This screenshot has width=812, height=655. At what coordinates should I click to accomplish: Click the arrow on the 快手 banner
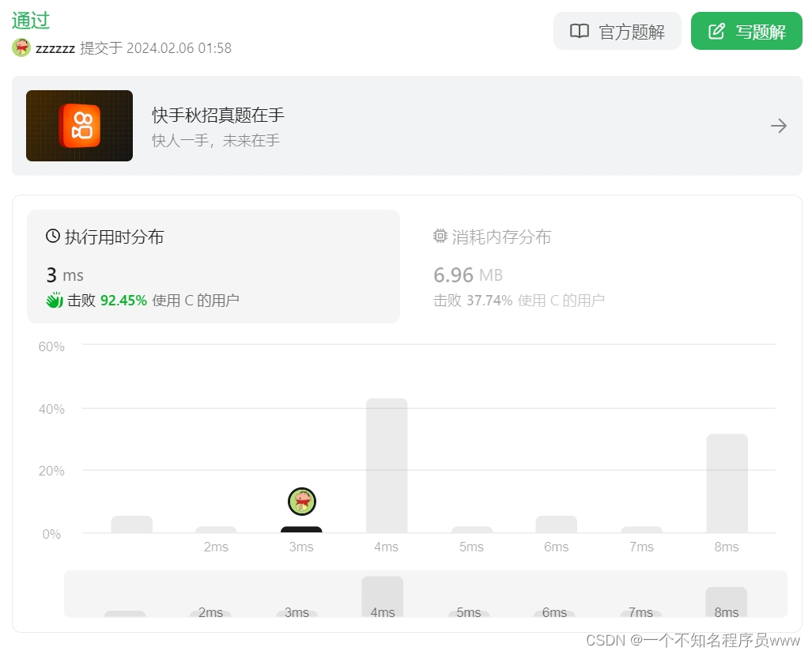coord(778,126)
